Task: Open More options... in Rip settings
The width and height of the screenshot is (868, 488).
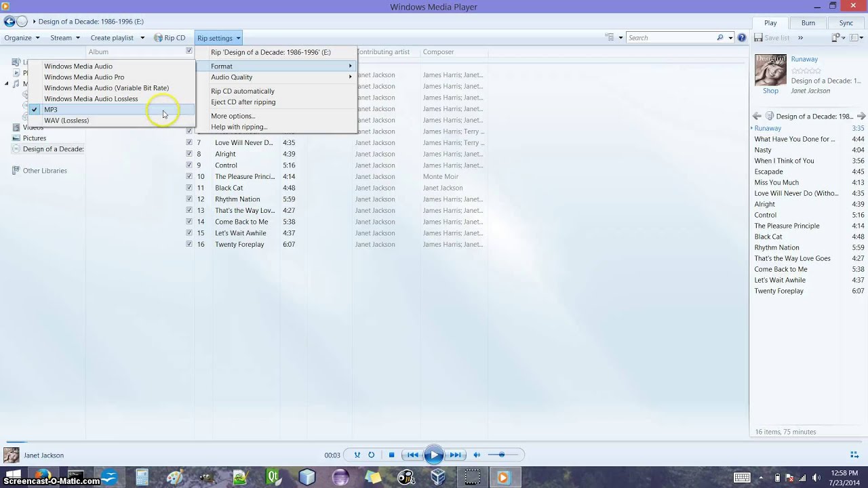Action: tap(276, 116)
